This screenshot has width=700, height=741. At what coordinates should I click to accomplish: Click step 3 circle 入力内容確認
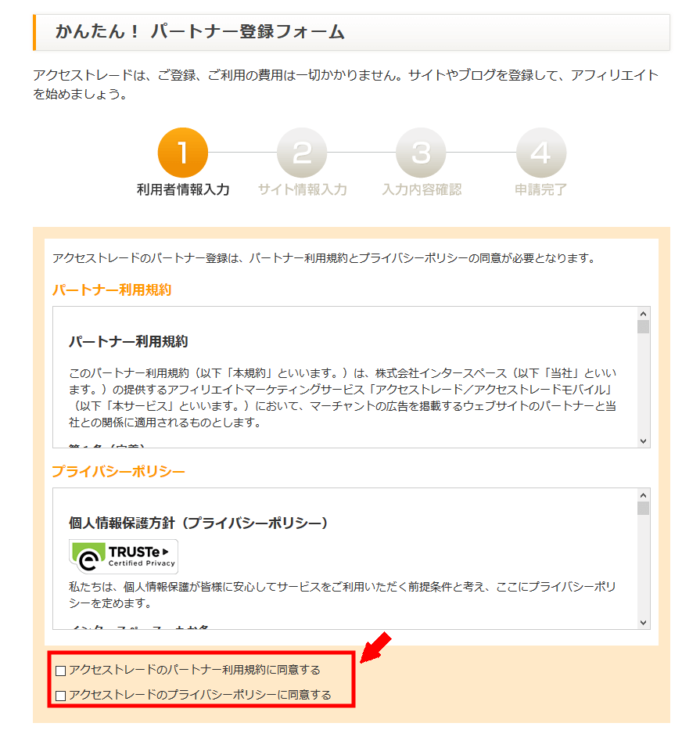(x=421, y=153)
